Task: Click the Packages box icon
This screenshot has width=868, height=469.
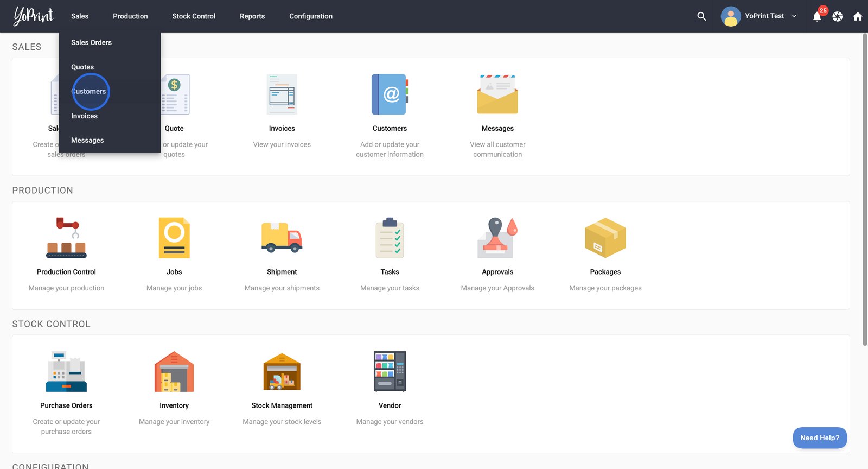Action: 605,238
